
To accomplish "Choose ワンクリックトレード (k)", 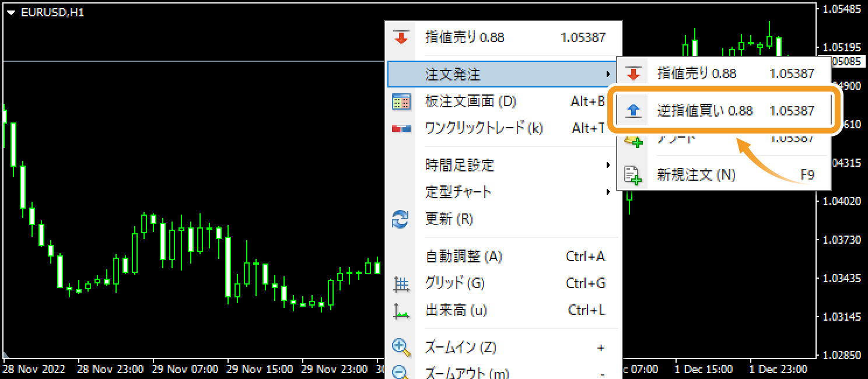I will click(504, 128).
